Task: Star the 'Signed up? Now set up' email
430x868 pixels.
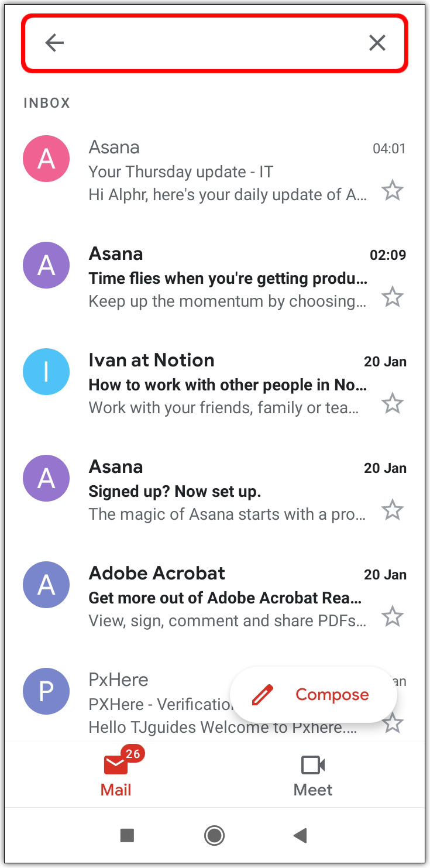Action: (x=393, y=510)
